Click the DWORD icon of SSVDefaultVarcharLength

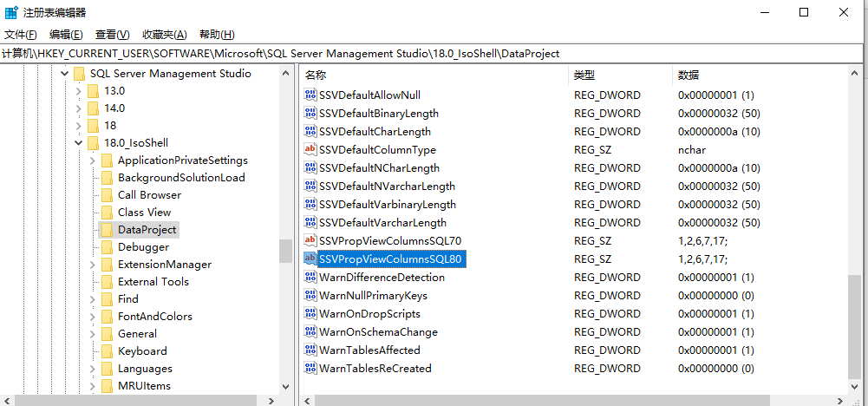point(310,223)
